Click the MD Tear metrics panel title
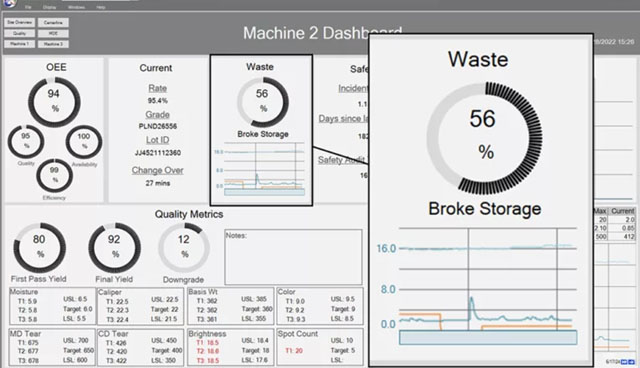640x368 pixels. (x=25, y=334)
